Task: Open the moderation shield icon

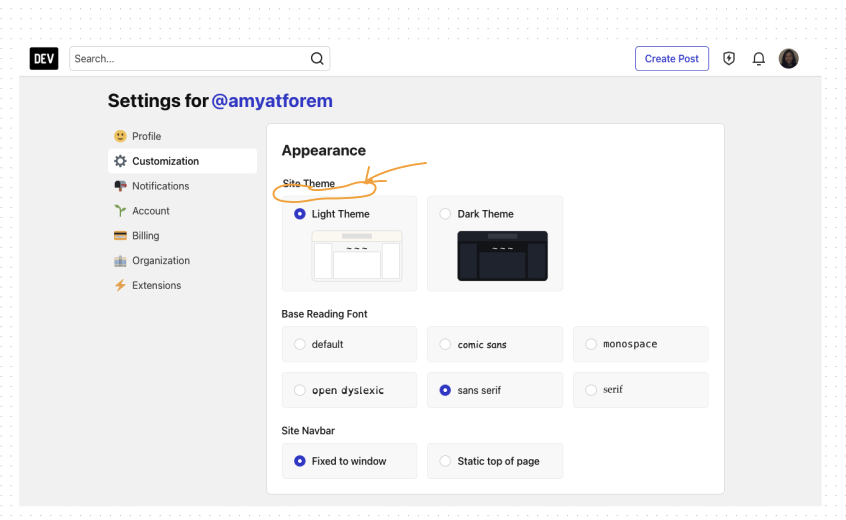Action: 729,58
